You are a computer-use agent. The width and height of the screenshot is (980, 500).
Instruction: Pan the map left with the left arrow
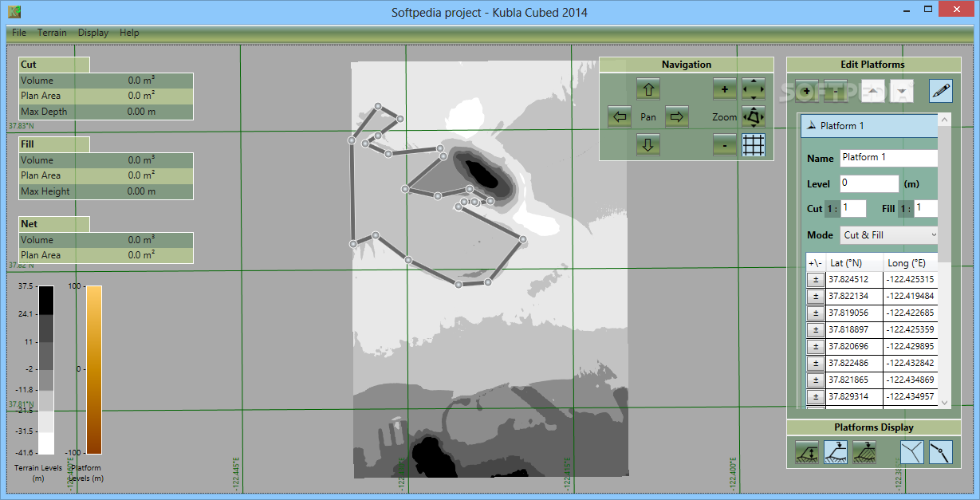point(620,117)
